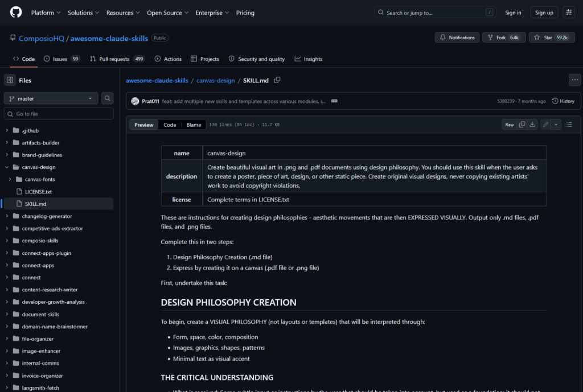Collapse the Files side panel icon
This screenshot has width=583, height=392.
[10, 80]
